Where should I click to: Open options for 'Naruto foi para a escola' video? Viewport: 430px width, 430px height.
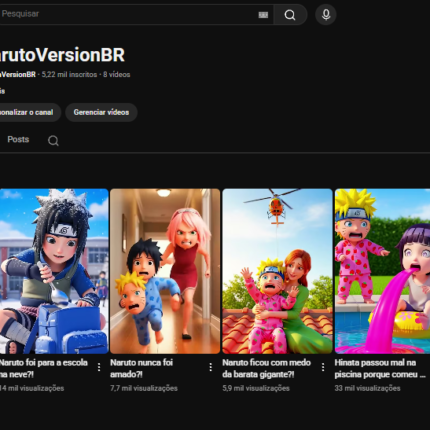point(99,367)
